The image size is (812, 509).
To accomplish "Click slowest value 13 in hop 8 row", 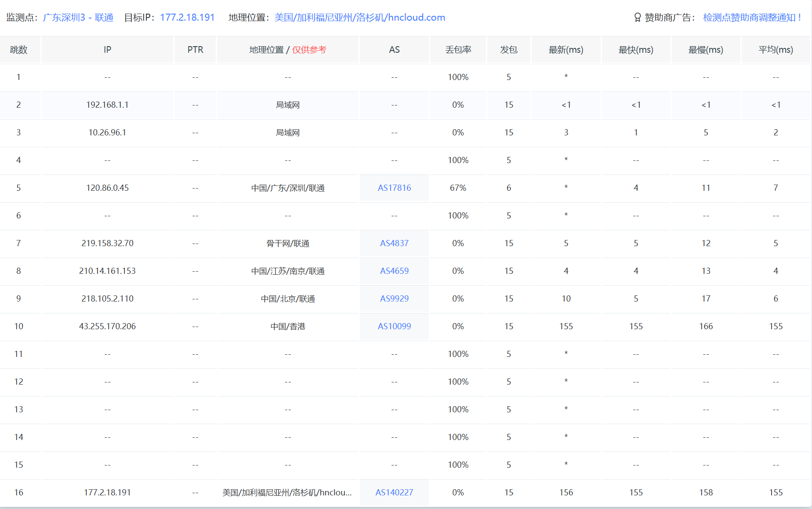I will pyautogui.click(x=706, y=271).
